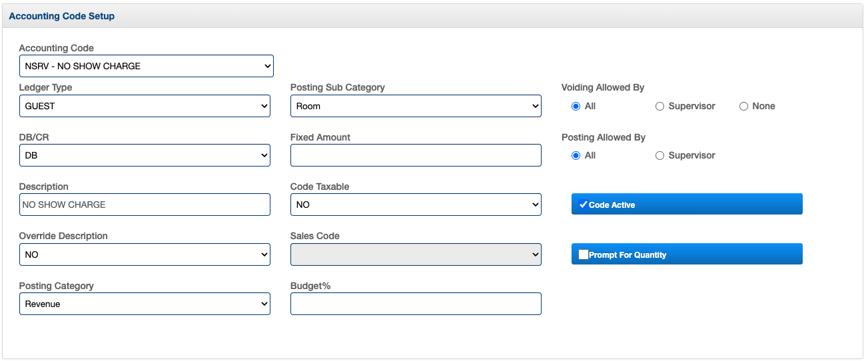Expand the Override Description dropdown
This screenshot has width=868, height=361.
[x=145, y=254]
